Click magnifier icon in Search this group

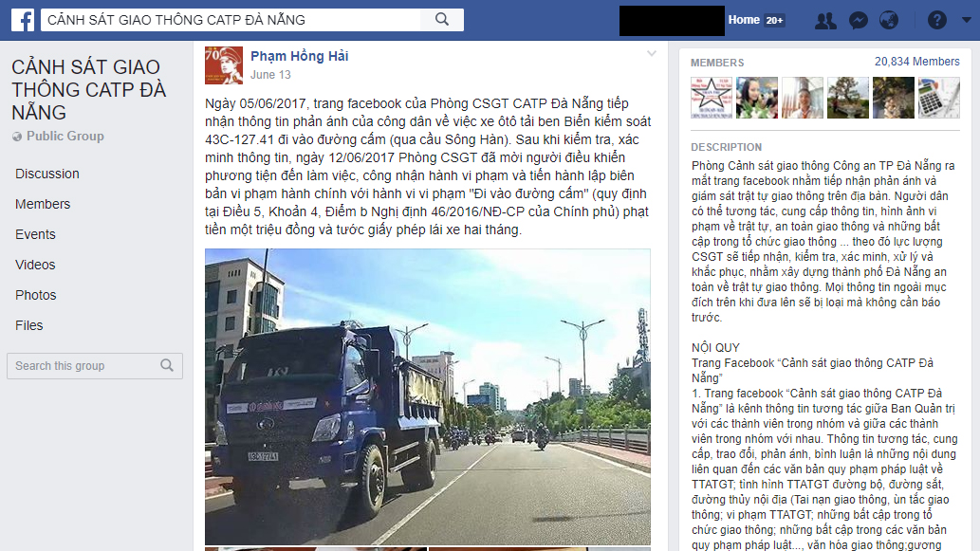[x=167, y=365]
